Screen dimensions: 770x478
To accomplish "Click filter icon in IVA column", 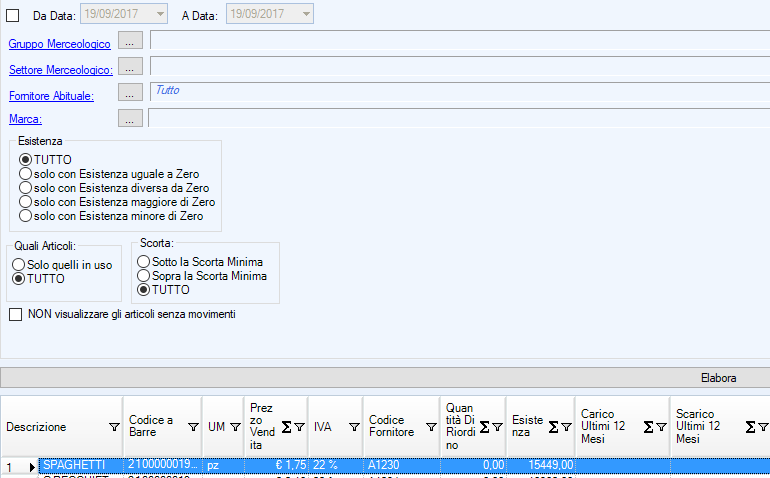I will (354, 427).
